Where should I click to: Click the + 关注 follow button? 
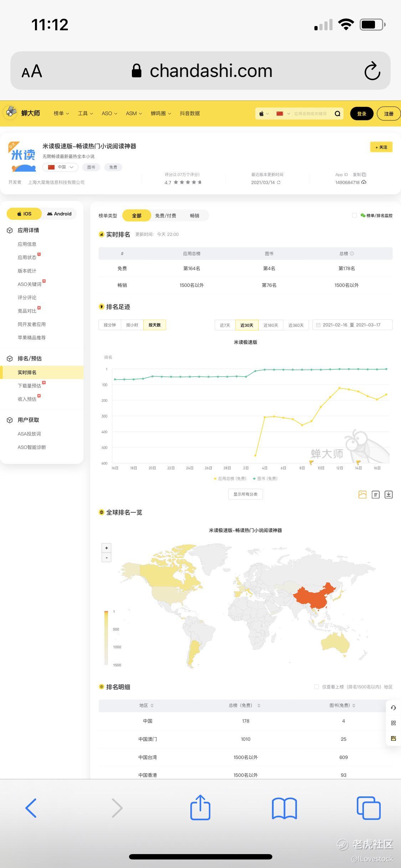(381, 147)
